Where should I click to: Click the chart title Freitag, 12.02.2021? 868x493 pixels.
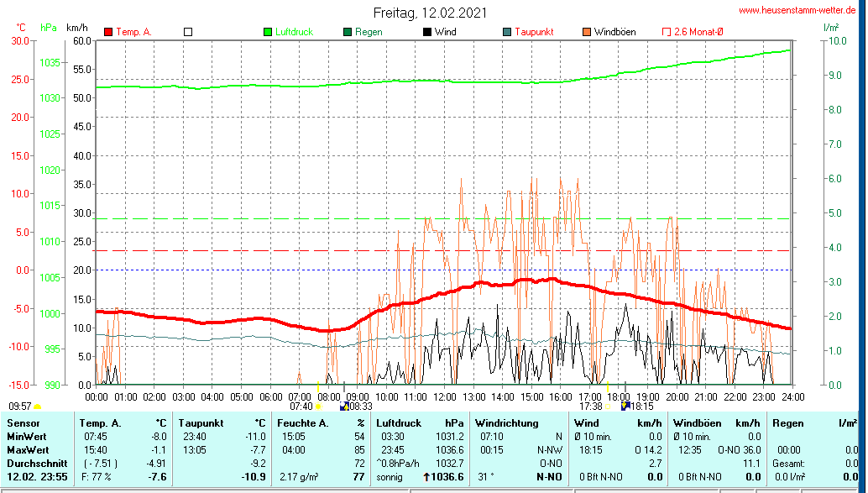pos(429,13)
